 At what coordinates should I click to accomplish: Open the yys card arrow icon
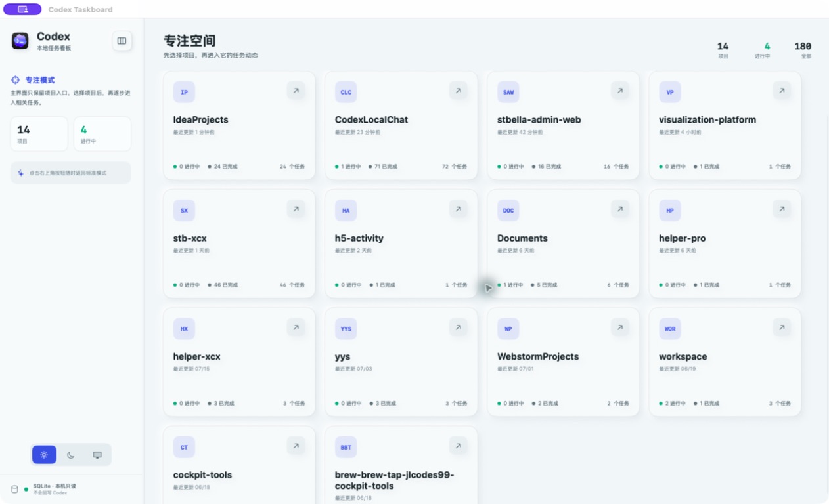click(459, 327)
